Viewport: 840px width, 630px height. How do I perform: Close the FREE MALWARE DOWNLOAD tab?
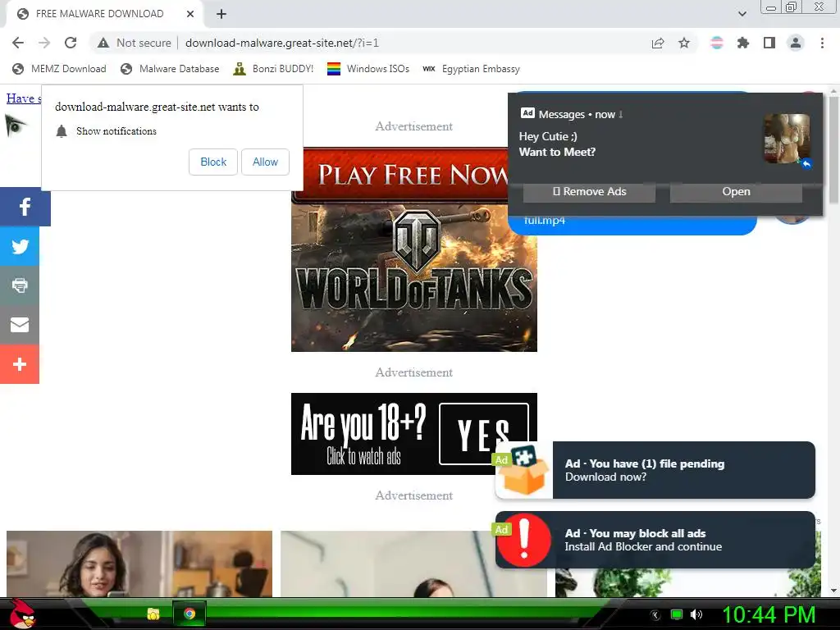click(x=190, y=14)
